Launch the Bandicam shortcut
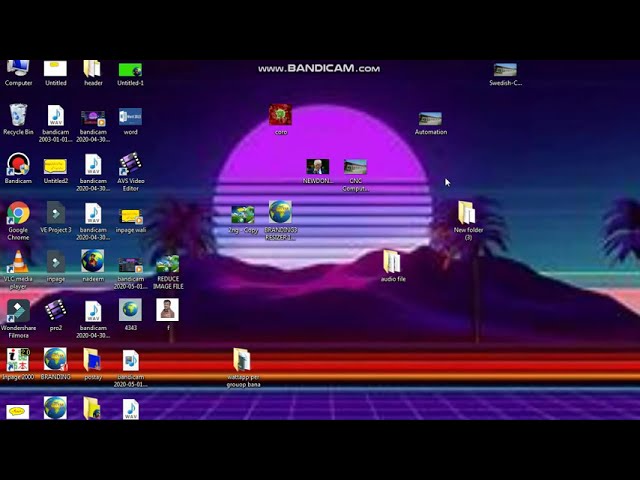This screenshot has height=480, width=640. coord(18,168)
